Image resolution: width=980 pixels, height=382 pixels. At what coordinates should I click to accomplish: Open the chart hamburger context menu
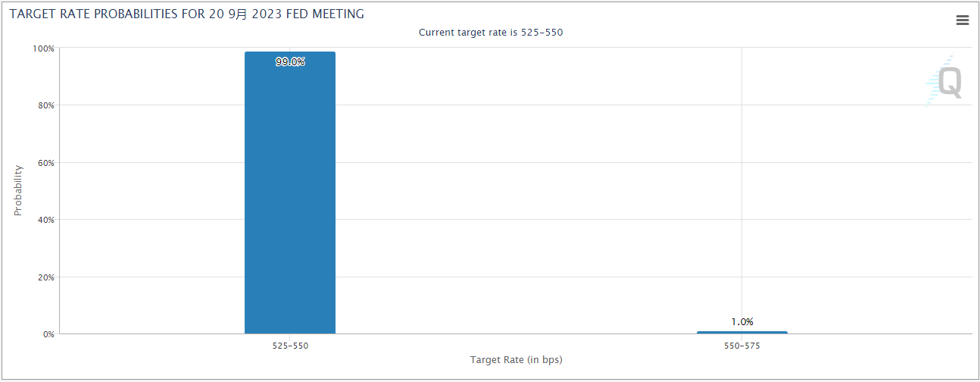[963, 20]
